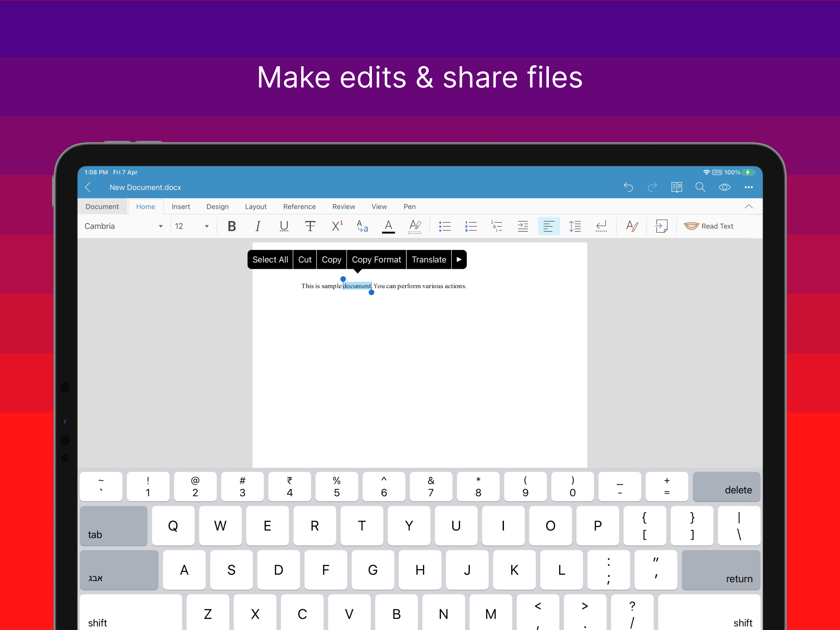Image resolution: width=840 pixels, height=630 pixels.
Task: Collapse the ribbon with the chevron
Action: click(748, 206)
